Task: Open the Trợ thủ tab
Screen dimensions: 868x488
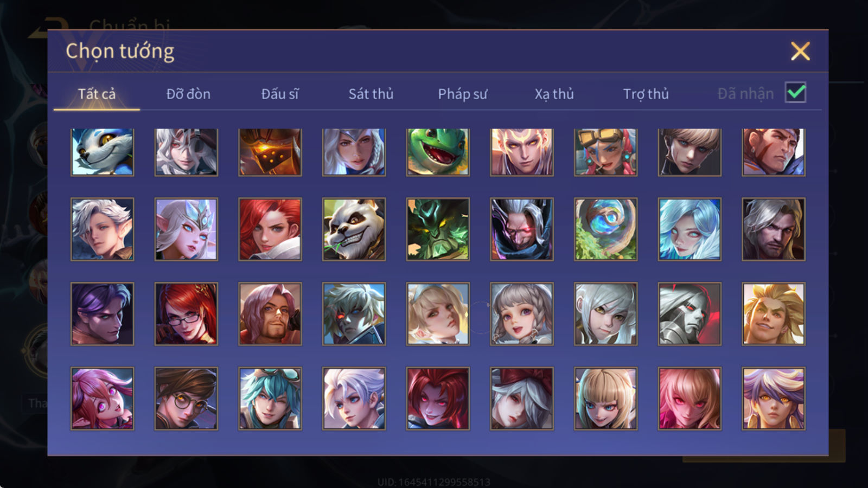Action: [x=646, y=94]
